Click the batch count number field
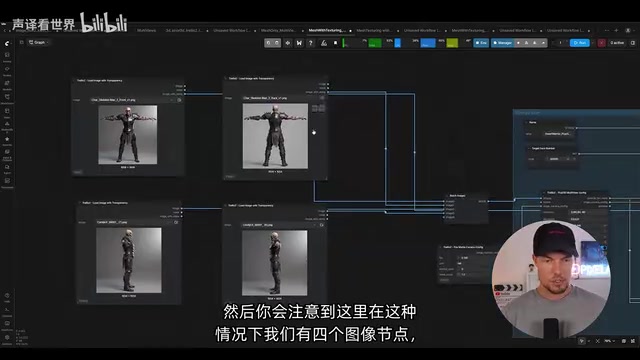 560,43
